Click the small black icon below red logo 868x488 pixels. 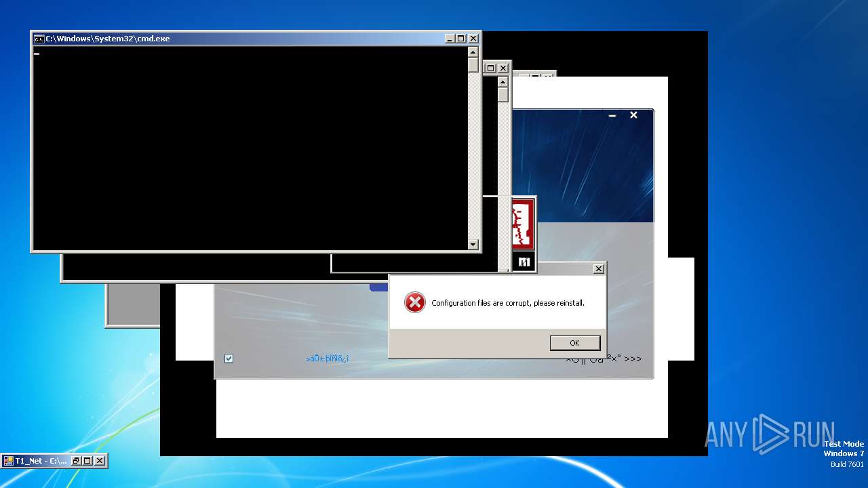coord(524,262)
